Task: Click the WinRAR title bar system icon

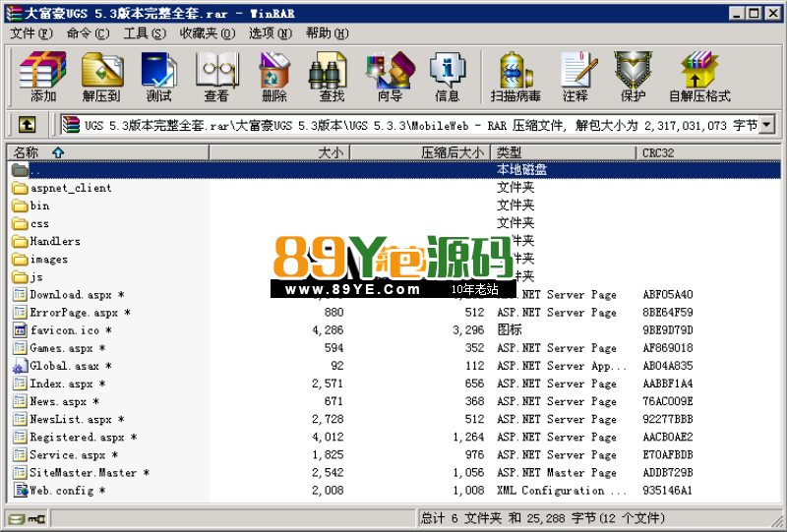Action: point(15,13)
